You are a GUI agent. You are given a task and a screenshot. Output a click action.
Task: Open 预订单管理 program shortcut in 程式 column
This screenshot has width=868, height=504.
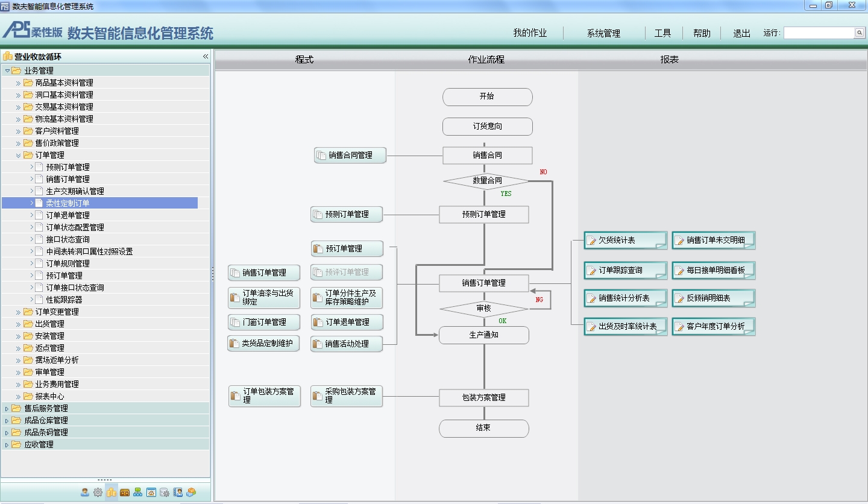click(x=347, y=248)
